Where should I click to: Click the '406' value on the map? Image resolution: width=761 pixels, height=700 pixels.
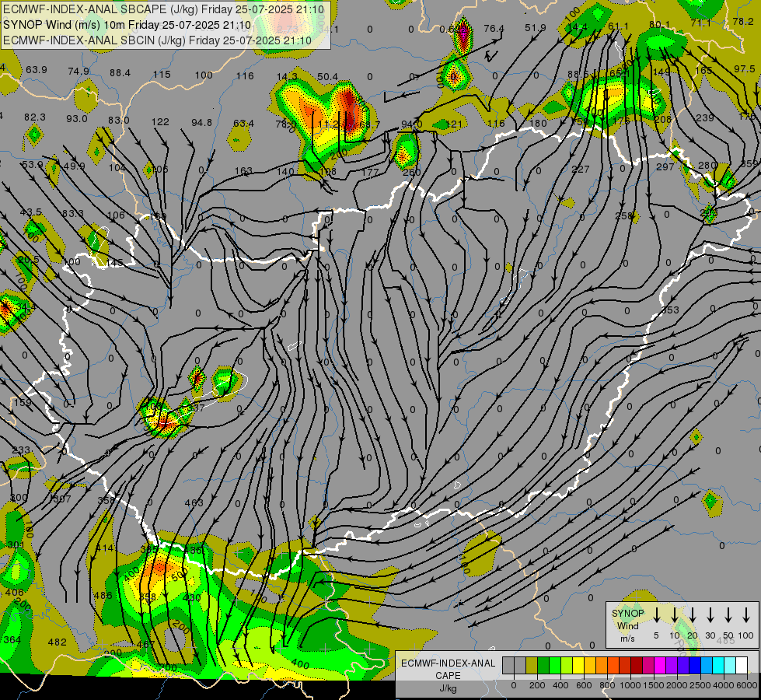[x=15, y=592]
